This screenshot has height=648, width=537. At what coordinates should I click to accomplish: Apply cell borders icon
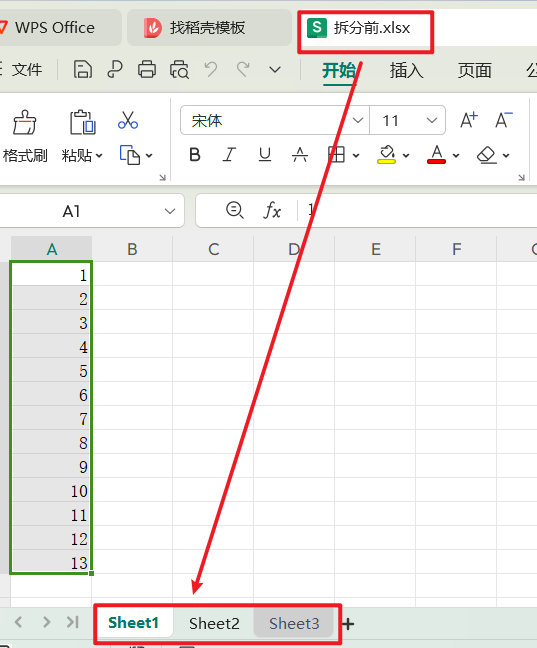pyautogui.click(x=336, y=155)
